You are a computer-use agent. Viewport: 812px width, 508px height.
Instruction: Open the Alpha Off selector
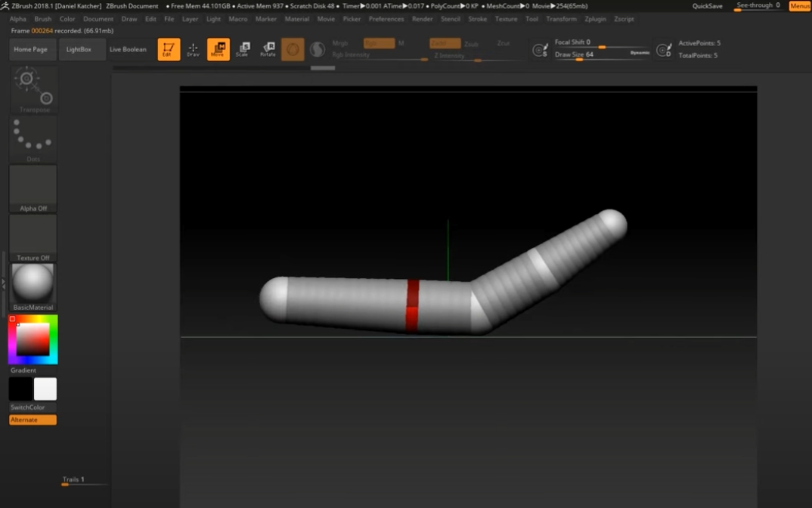tap(33, 188)
